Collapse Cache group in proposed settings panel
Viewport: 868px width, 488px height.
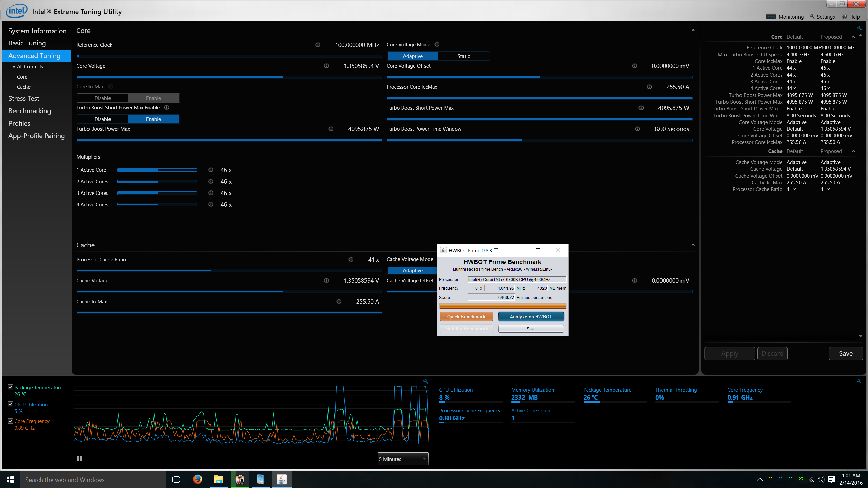[x=853, y=151]
